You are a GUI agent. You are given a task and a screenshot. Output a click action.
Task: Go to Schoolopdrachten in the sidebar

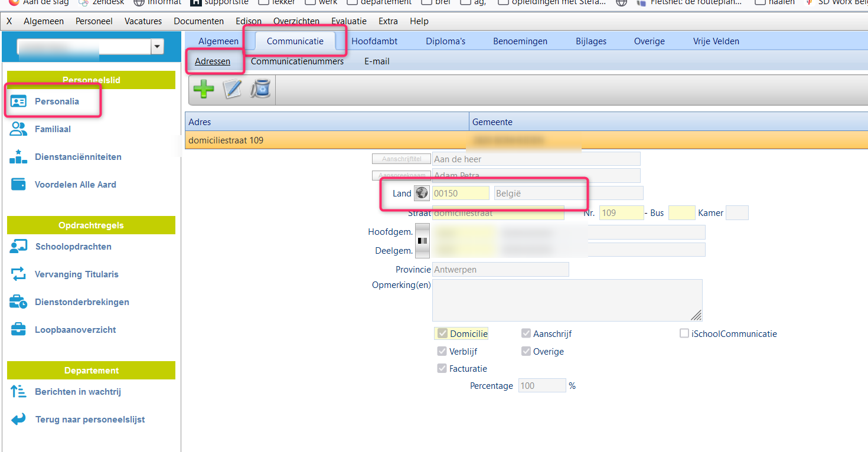[73, 247]
